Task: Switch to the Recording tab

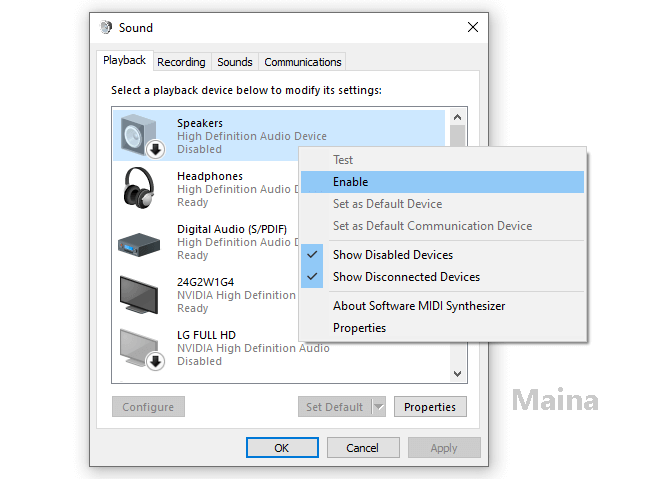Action: point(182,62)
